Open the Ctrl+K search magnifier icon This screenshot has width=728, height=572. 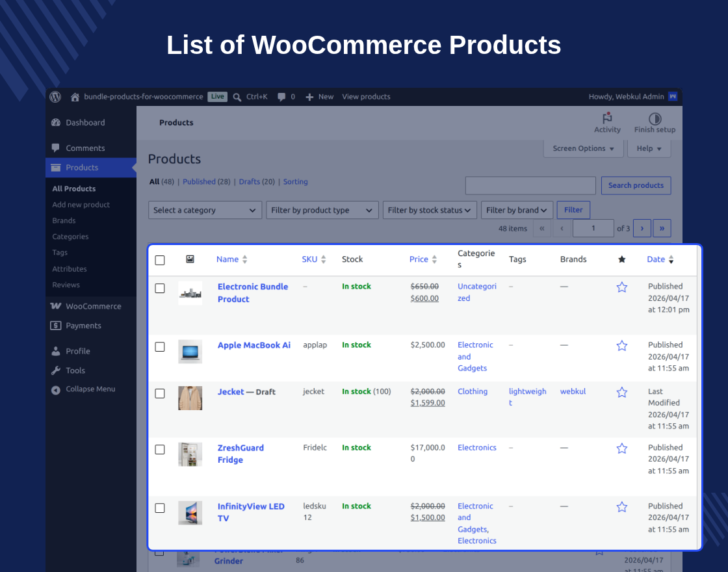tap(237, 97)
